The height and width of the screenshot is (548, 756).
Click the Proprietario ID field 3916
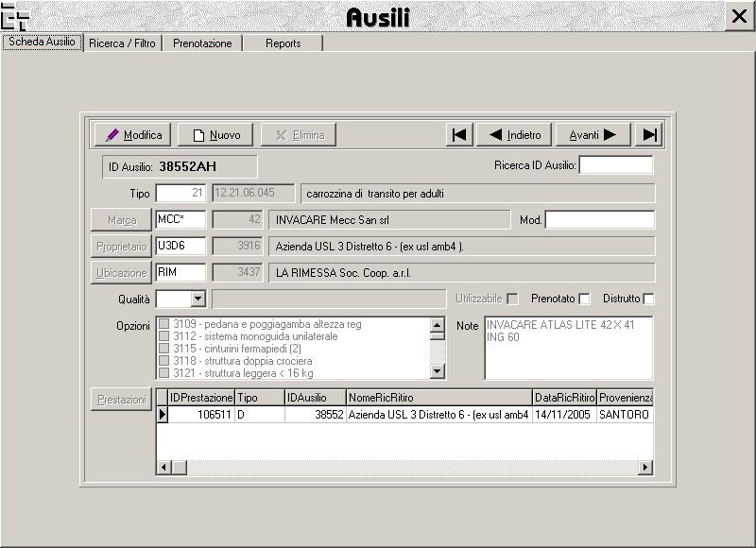click(x=238, y=246)
